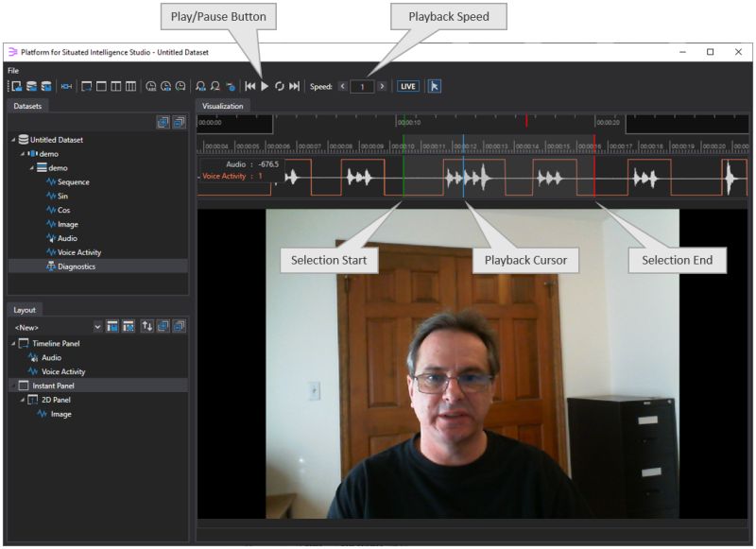The image size is (756, 549).
Task: Toggle cursor-follows-mouse pointer button
Action: click(x=435, y=86)
